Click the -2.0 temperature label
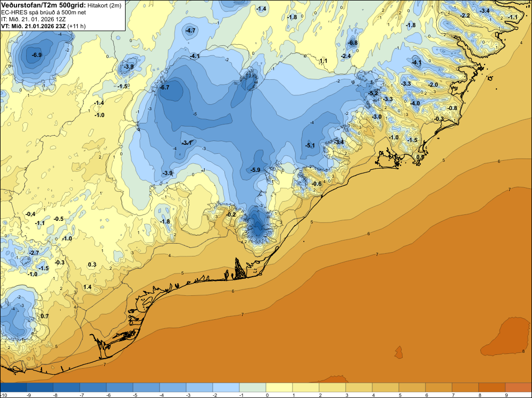This screenshot has height=398, width=532. (x=433, y=85)
